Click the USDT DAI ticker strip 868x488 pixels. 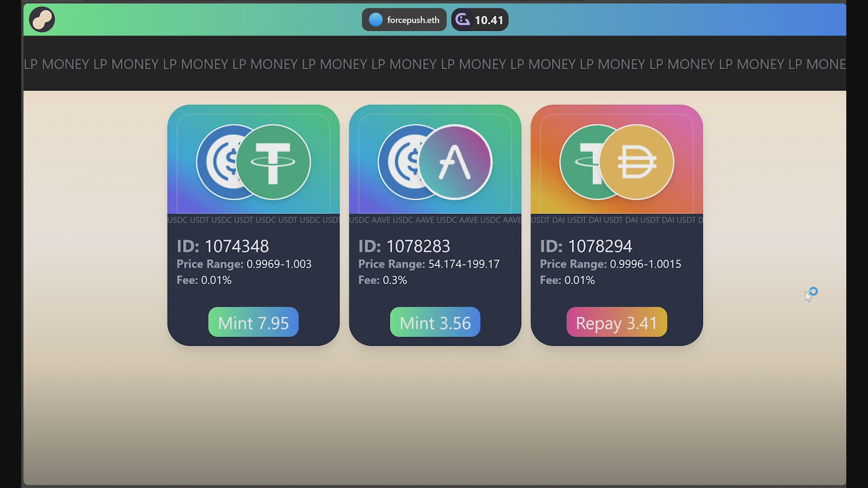pos(617,220)
